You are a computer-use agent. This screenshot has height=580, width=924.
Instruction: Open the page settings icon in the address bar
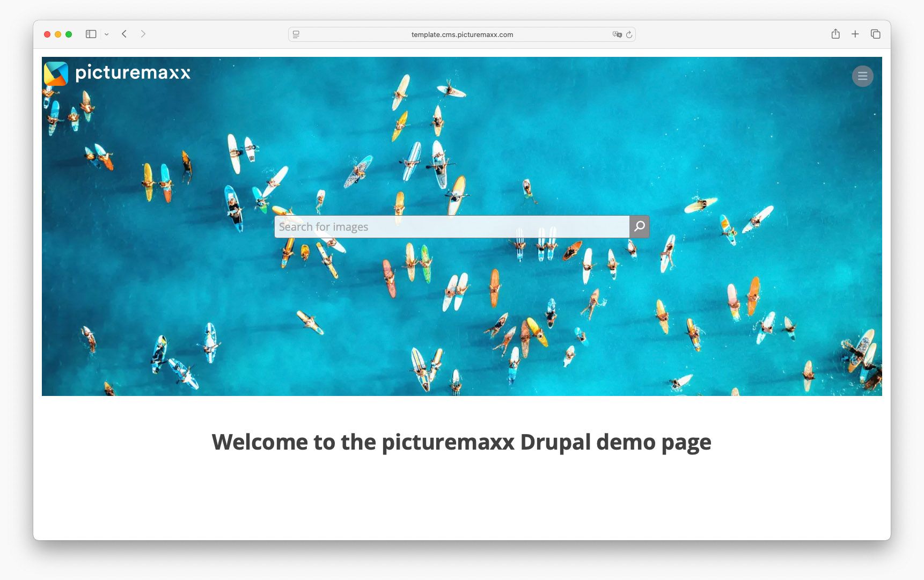tap(296, 34)
